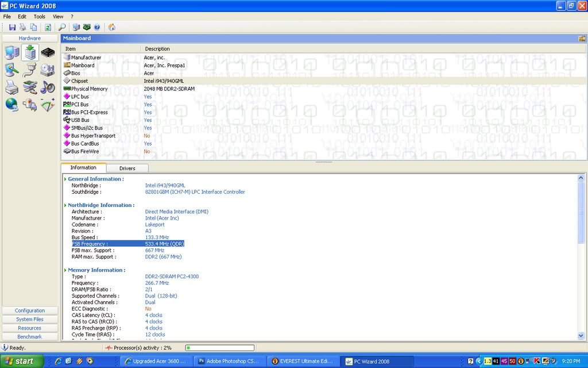Click the blue Help question mark icon

click(97, 28)
